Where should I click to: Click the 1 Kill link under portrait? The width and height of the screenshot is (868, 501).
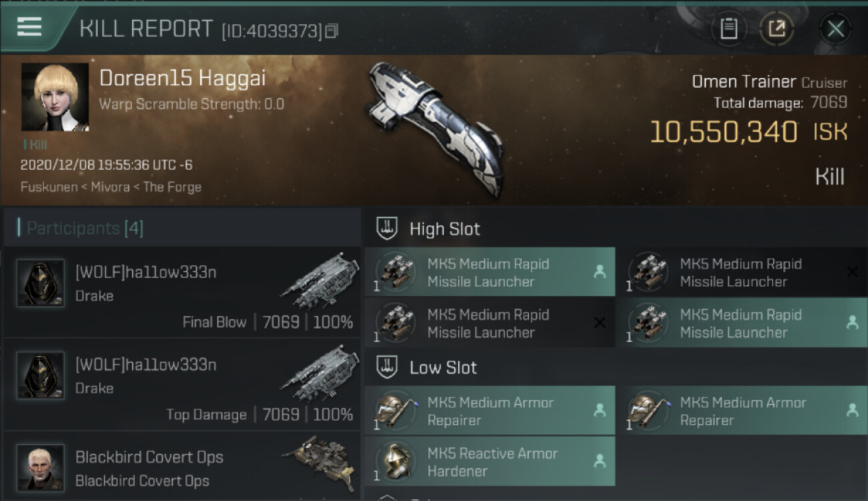pos(35,144)
